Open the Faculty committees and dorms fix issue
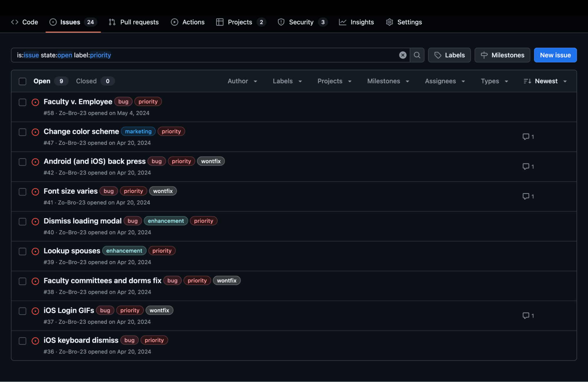 tap(102, 281)
